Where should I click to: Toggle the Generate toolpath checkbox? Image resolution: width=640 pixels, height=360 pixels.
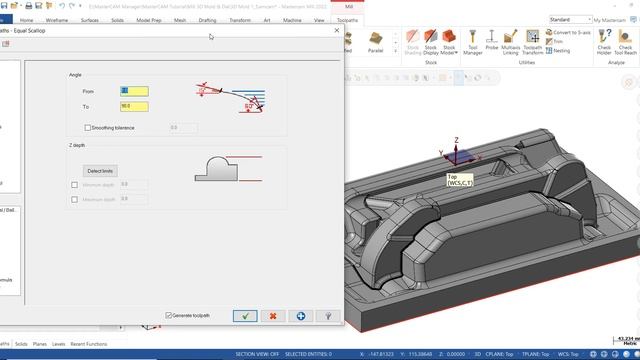tap(169, 316)
